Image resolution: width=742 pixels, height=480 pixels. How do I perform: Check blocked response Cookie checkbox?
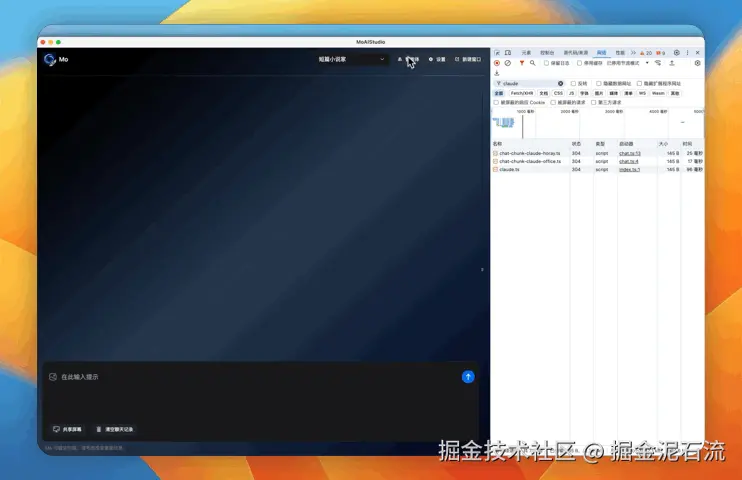496,102
